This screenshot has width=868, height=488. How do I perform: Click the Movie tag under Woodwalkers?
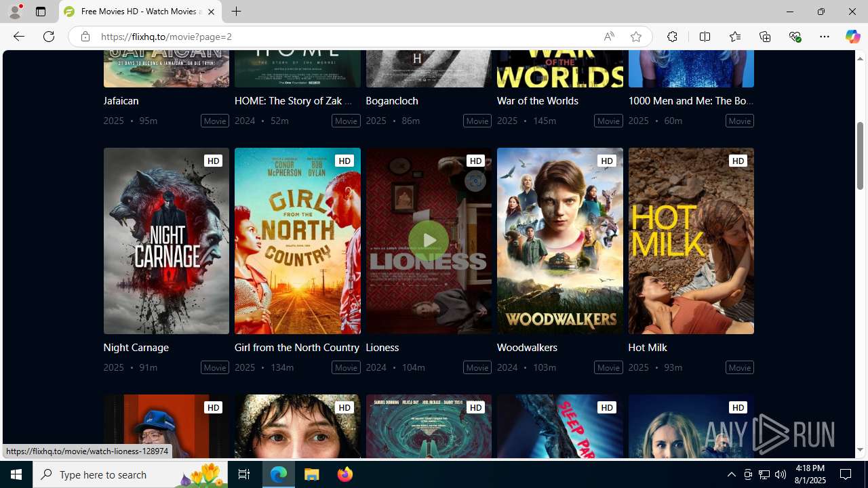(x=608, y=367)
